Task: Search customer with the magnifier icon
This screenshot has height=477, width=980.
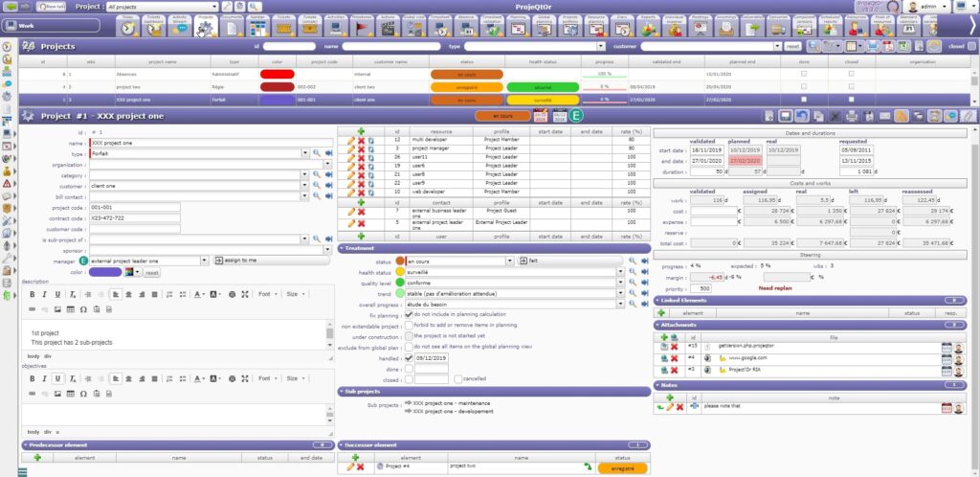Action: click(x=317, y=187)
